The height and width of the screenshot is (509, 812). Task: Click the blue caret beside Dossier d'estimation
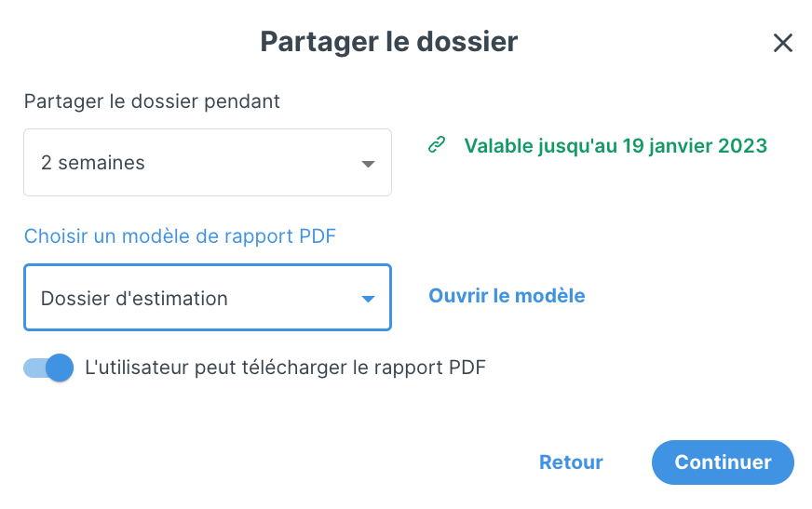coord(368,299)
